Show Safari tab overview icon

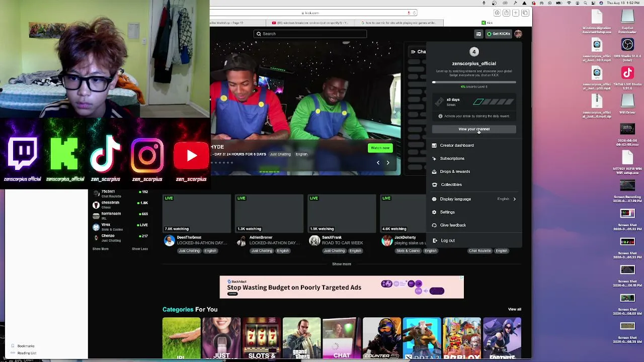coord(525,13)
